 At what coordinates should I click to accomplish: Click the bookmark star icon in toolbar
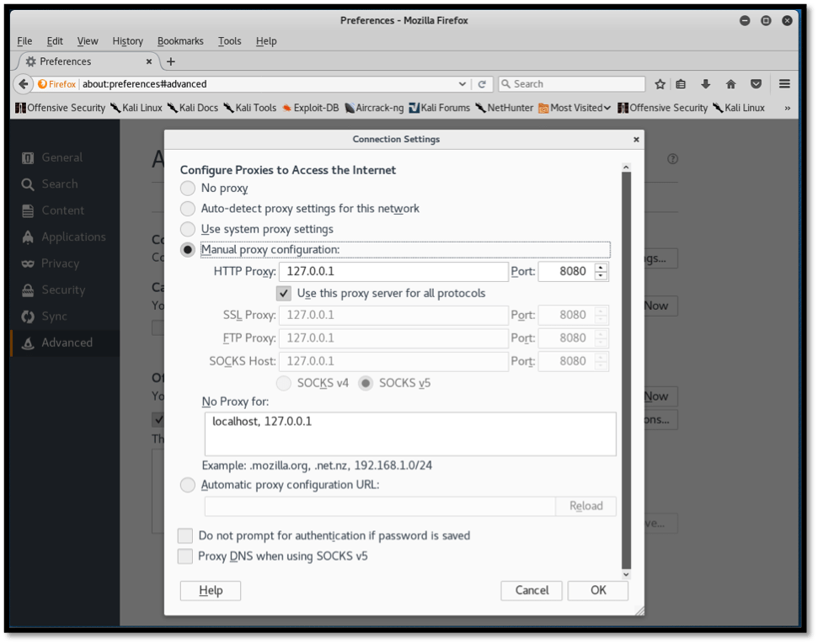pyautogui.click(x=660, y=84)
